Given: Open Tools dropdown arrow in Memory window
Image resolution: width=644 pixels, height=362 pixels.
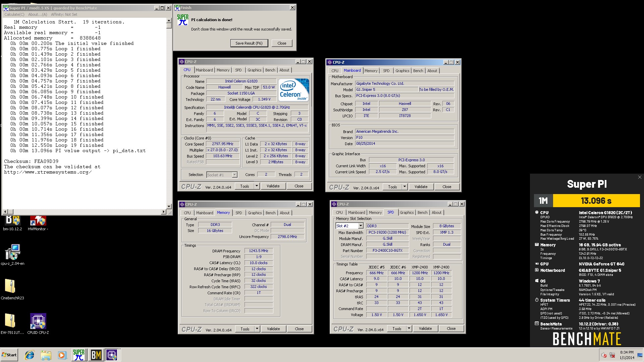Looking at the screenshot, I should [x=257, y=329].
